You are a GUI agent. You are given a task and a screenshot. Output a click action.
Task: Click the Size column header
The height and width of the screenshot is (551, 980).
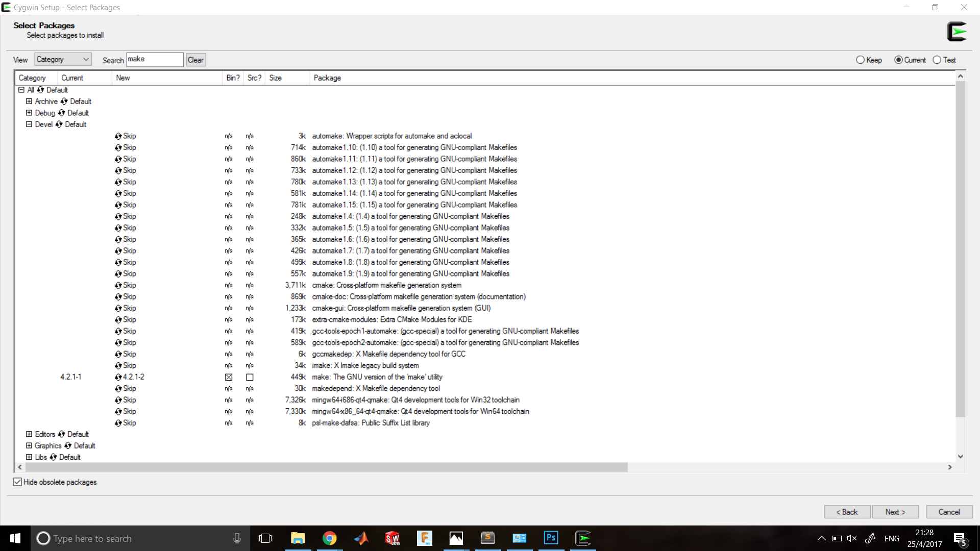[287, 78]
